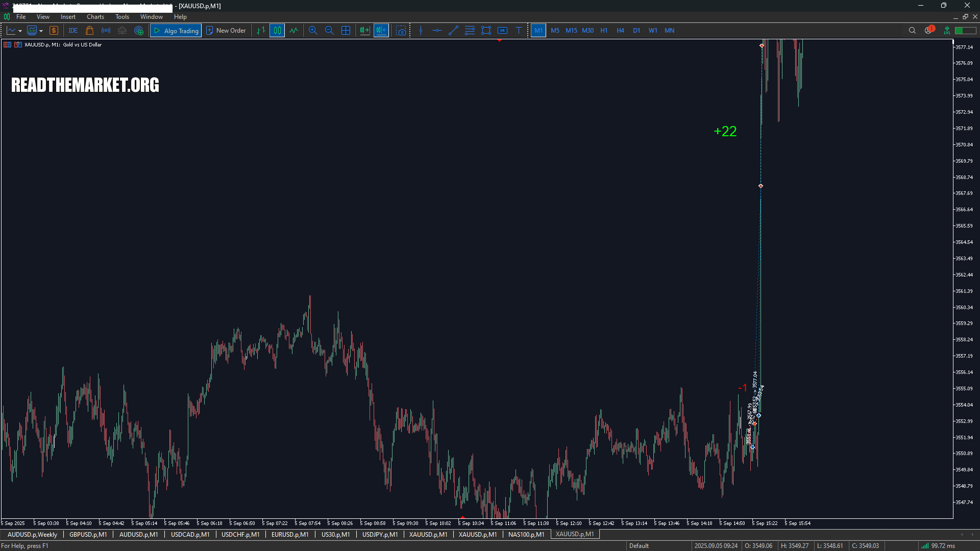Open the Charts menu
This screenshot has width=980, height=551.
[95, 16]
